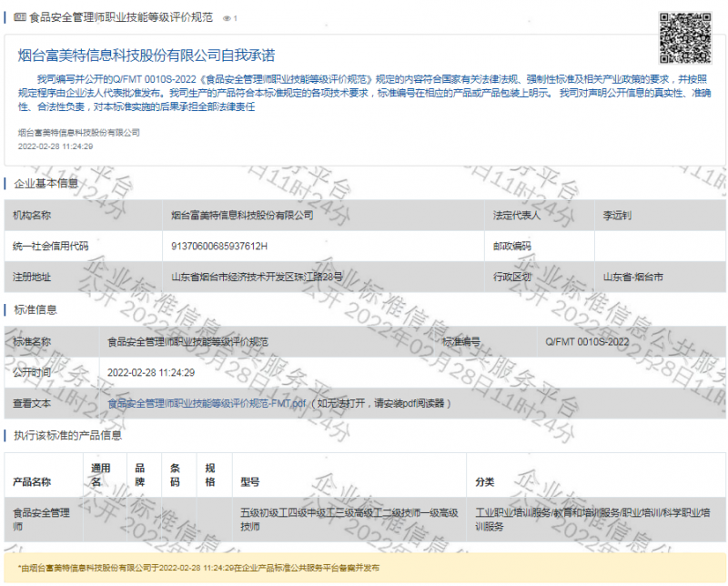The image size is (728, 586).
Task: Click the 机构名称 label cell
Action: coord(84,215)
